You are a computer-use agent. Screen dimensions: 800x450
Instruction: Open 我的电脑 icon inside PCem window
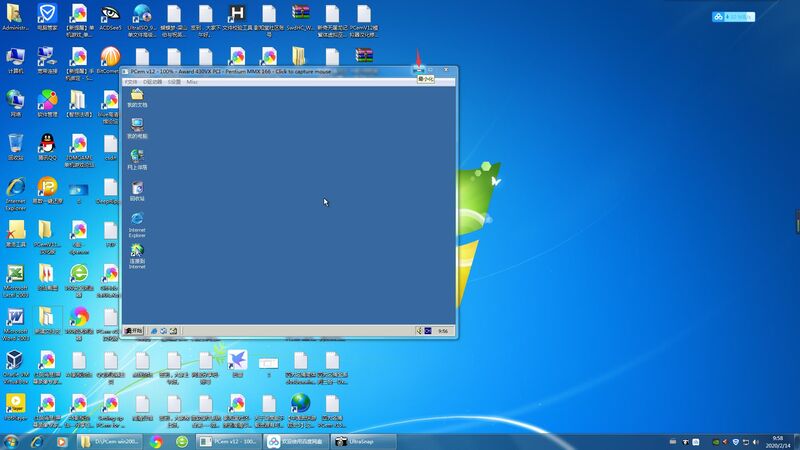tap(136, 126)
